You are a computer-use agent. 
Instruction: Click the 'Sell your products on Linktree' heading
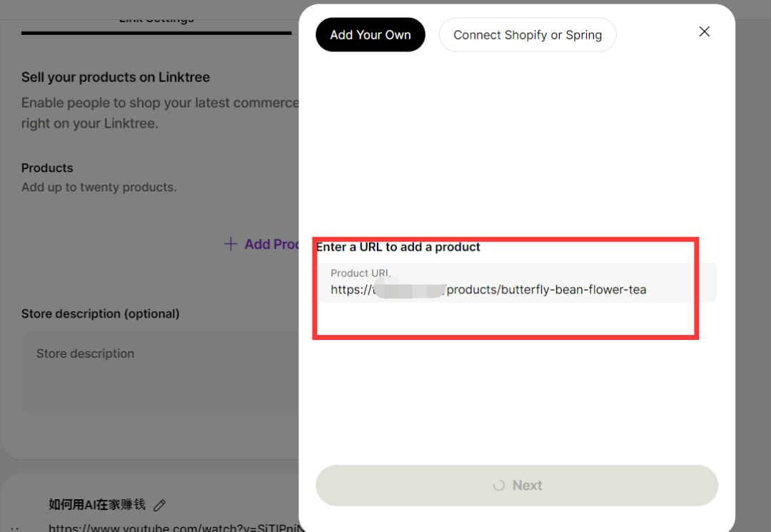pos(116,77)
